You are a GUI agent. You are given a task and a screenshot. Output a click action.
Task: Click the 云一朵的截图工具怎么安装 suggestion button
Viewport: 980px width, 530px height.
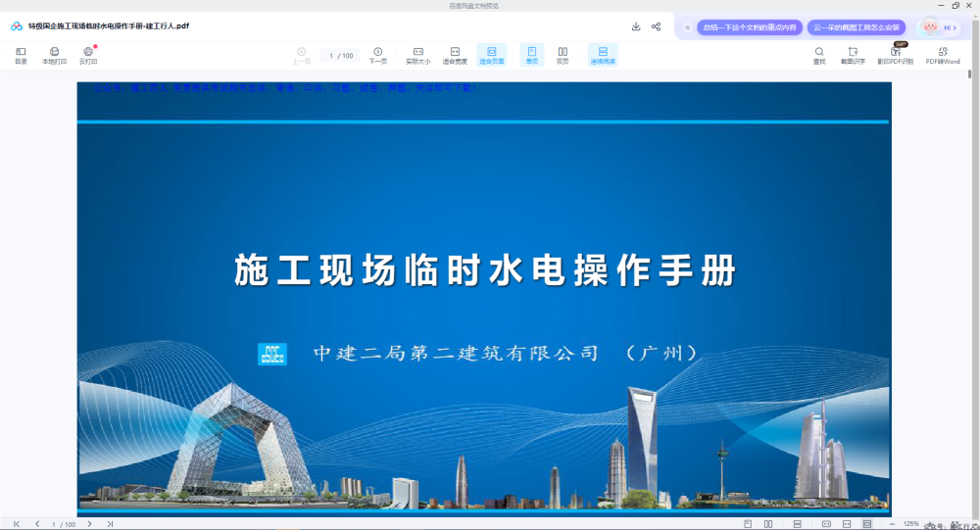coord(857,27)
